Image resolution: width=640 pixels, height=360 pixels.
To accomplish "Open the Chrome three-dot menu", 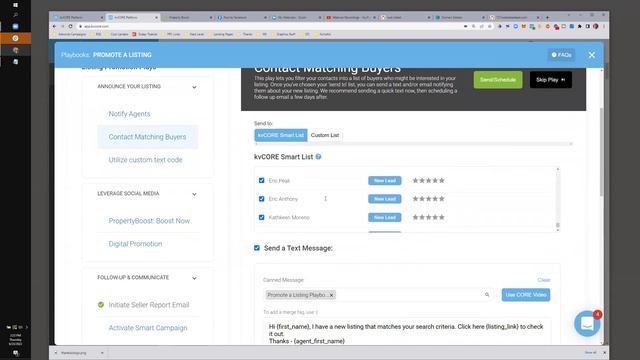I will 604,26.
